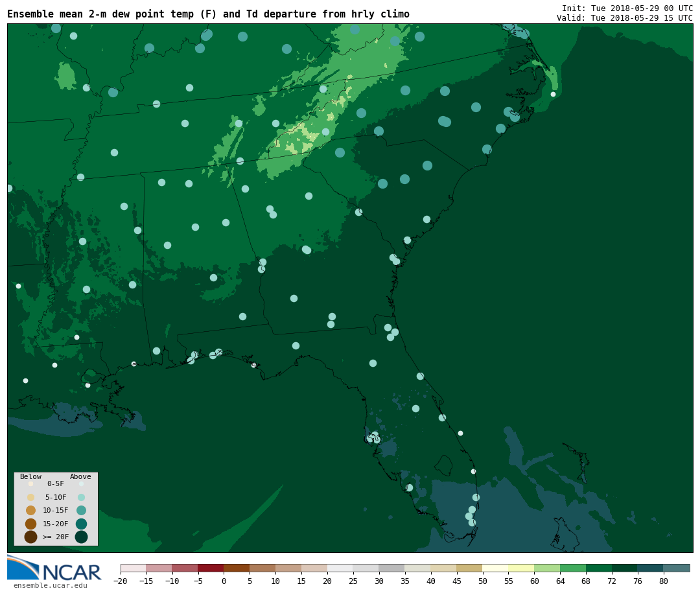Click the 10-15F tan Below legend circle

click(30, 510)
